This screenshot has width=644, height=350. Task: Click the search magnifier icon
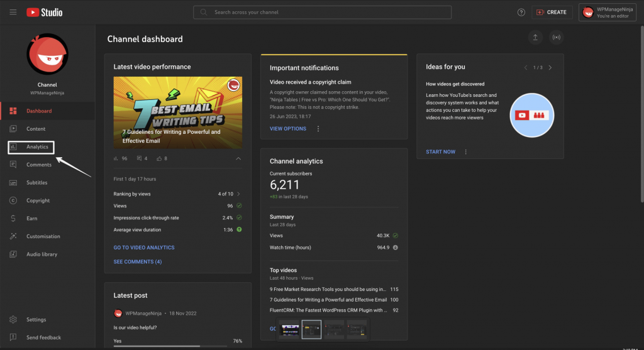[x=204, y=13]
